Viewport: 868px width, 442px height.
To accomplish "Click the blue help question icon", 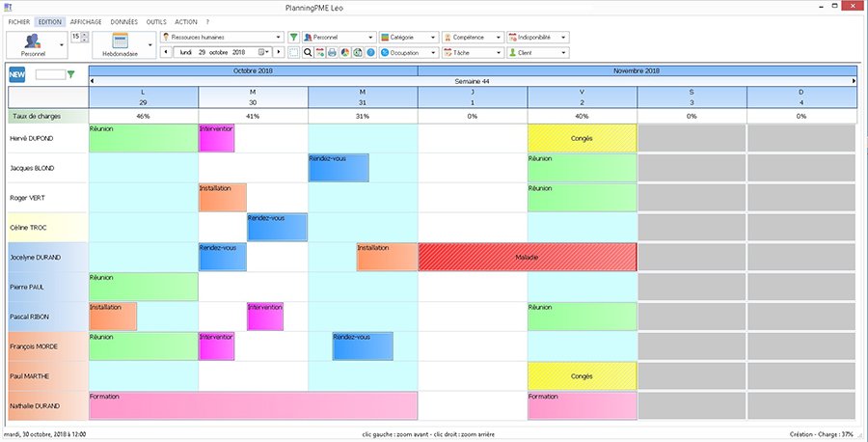I will 370,53.
